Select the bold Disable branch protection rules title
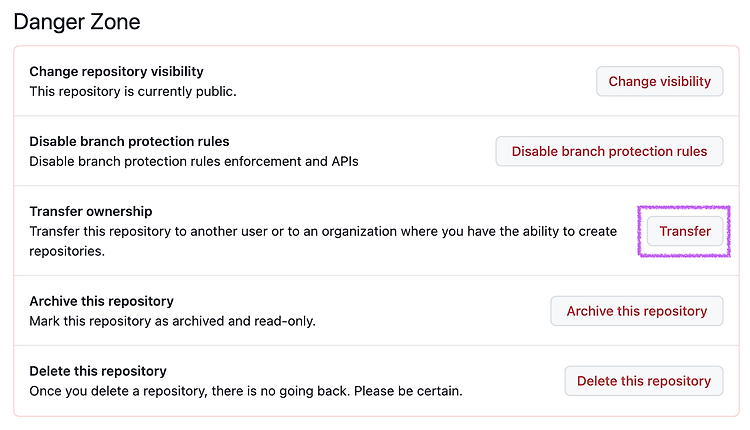Image resolution: width=750 pixels, height=430 pixels. 129,141
